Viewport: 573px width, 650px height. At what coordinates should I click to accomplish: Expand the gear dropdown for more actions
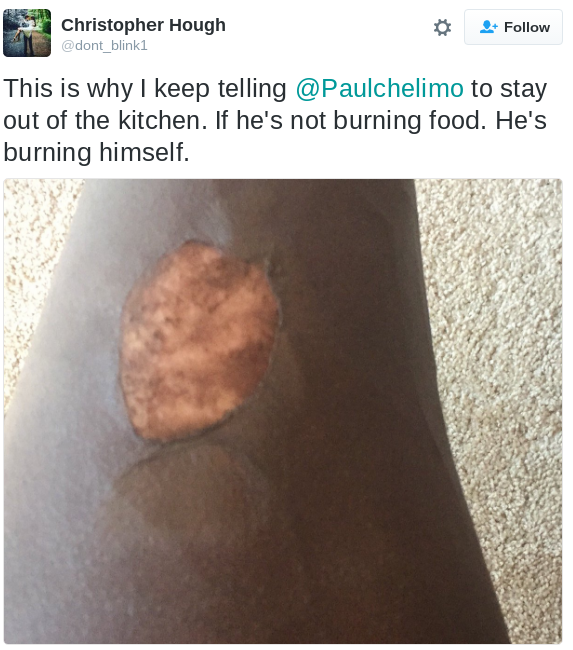pos(442,27)
